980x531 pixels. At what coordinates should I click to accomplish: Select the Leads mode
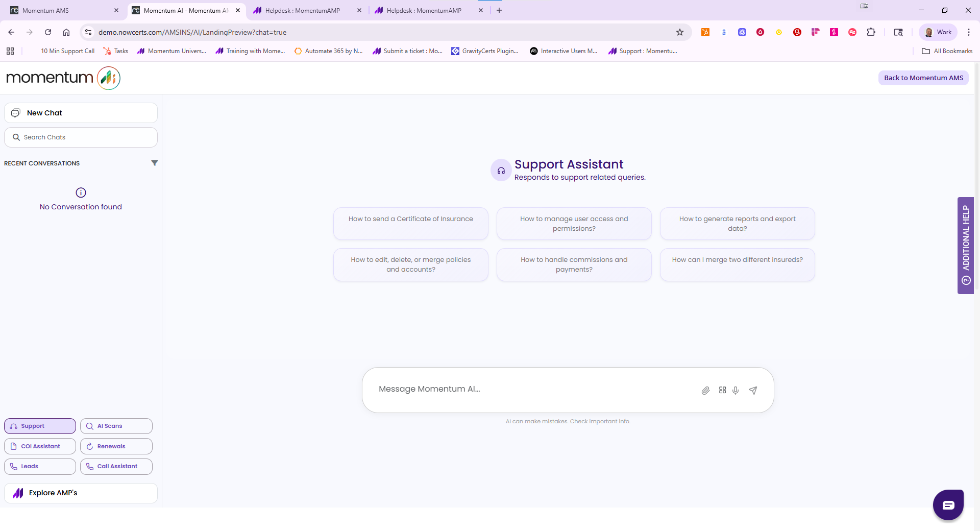pos(40,466)
